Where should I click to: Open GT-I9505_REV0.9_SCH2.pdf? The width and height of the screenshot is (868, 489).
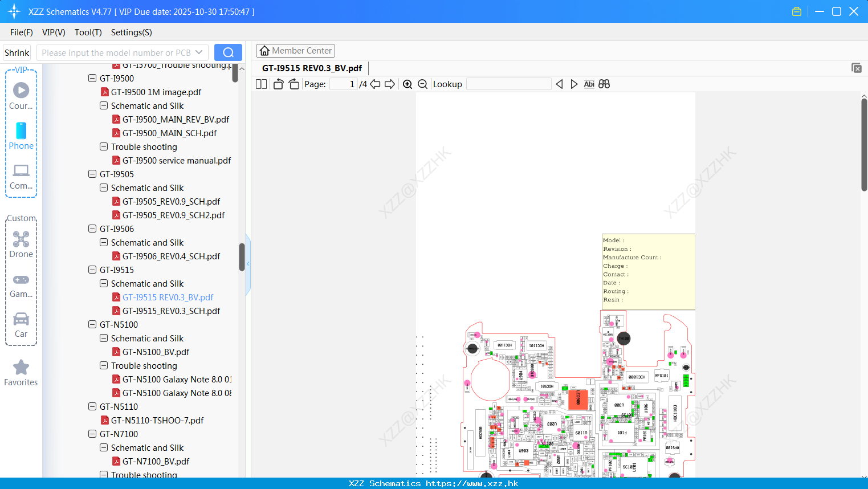[173, 215]
